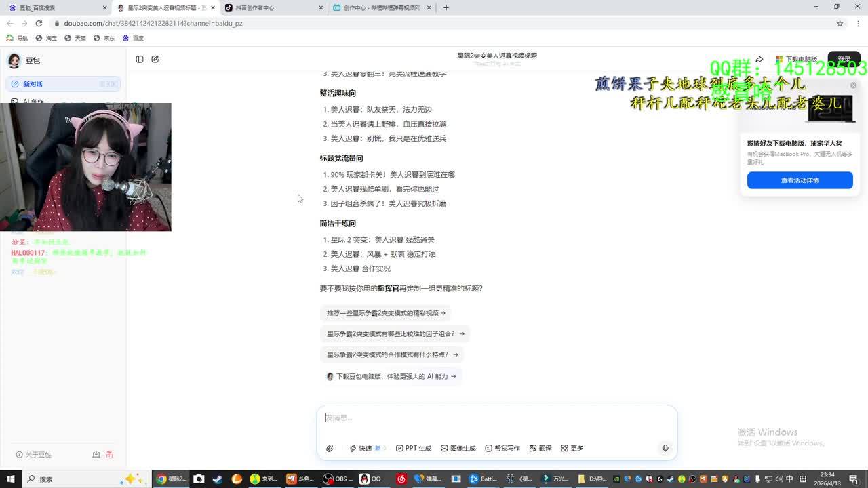
Task: Close the MacBook promotion popup
Action: click(853, 85)
